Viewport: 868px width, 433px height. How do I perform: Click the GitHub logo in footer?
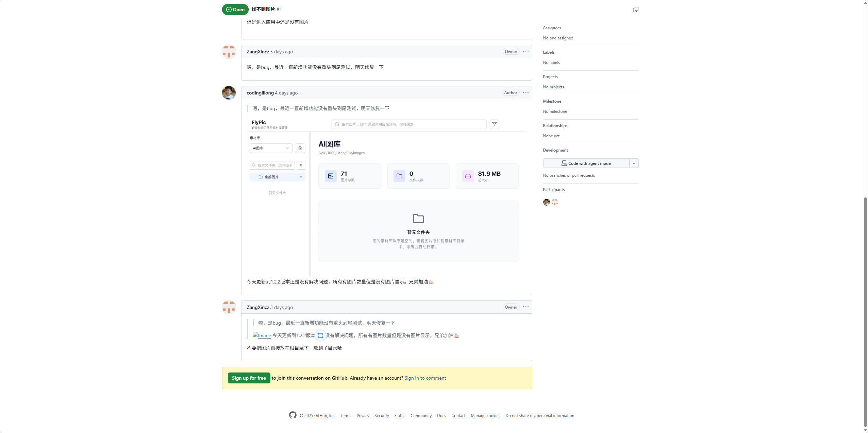click(293, 415)
